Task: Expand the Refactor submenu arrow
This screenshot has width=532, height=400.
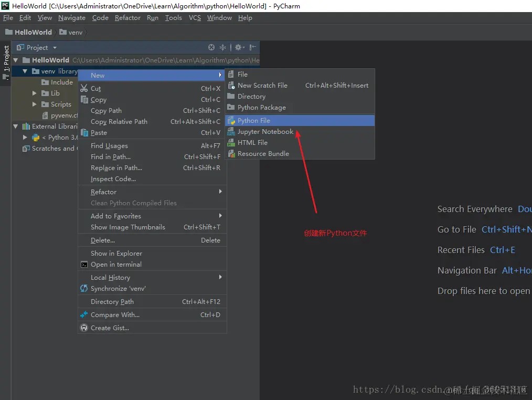Action: (220, 192)
